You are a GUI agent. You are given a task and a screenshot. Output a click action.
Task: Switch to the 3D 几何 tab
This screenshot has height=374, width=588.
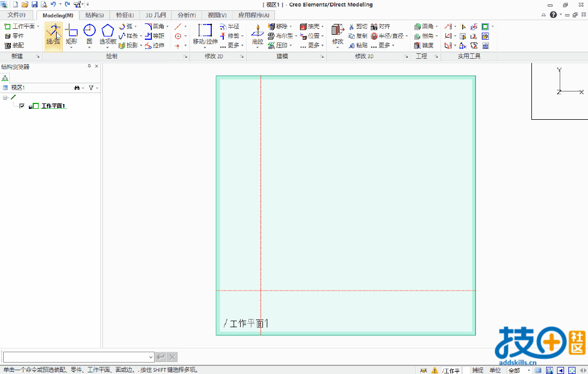coord(156,15)
